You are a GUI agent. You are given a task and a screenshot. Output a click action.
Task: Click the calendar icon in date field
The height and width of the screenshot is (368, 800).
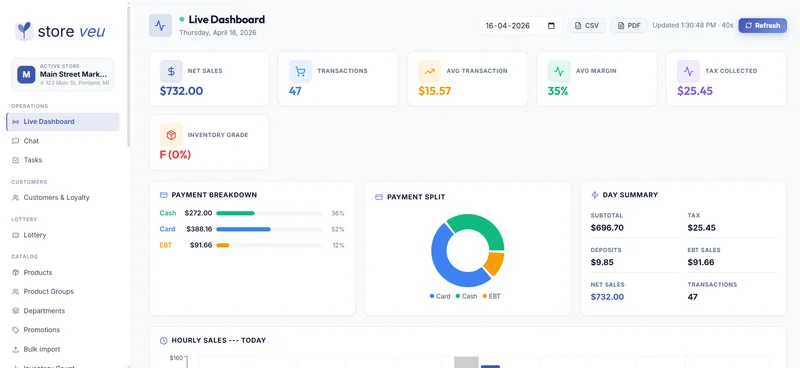click(x=551, y=26)
